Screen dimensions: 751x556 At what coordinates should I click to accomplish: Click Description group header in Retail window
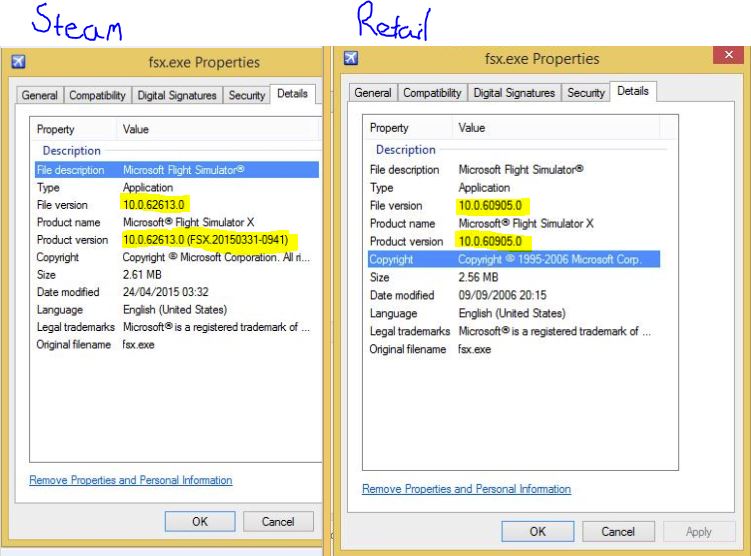click(406, 150)
